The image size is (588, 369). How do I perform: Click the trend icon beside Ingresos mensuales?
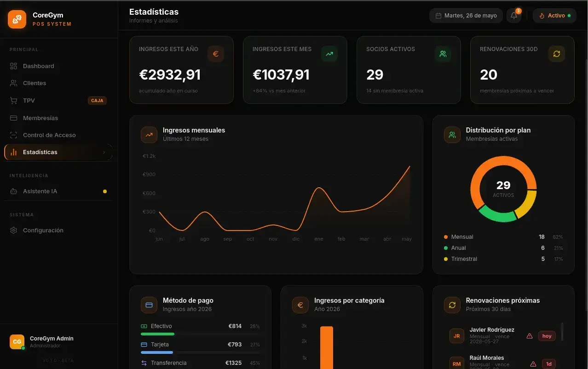(149, 135)
